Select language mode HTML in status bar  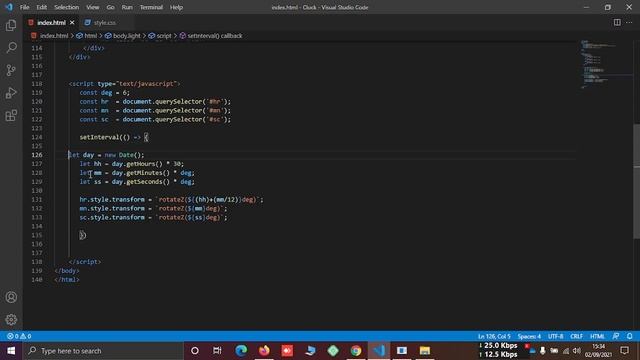597,336
